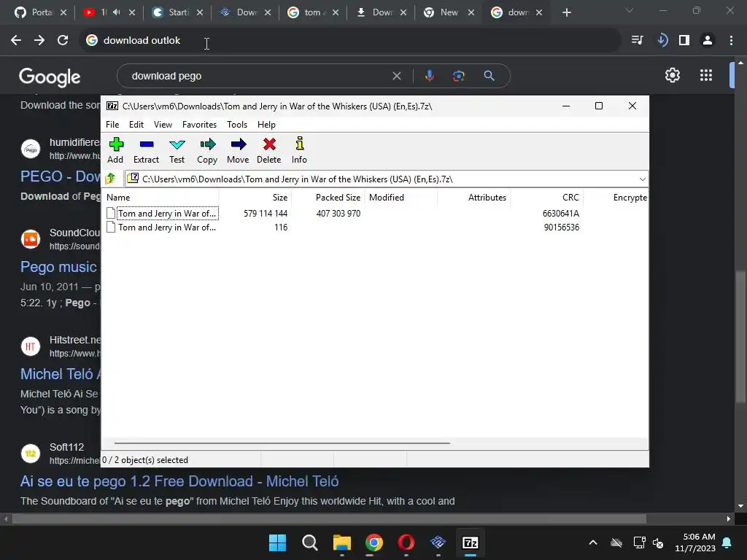Screen dimensions: 747x560
Task: Sort by the Attributes column header
Action: click(x=473, y=197)
